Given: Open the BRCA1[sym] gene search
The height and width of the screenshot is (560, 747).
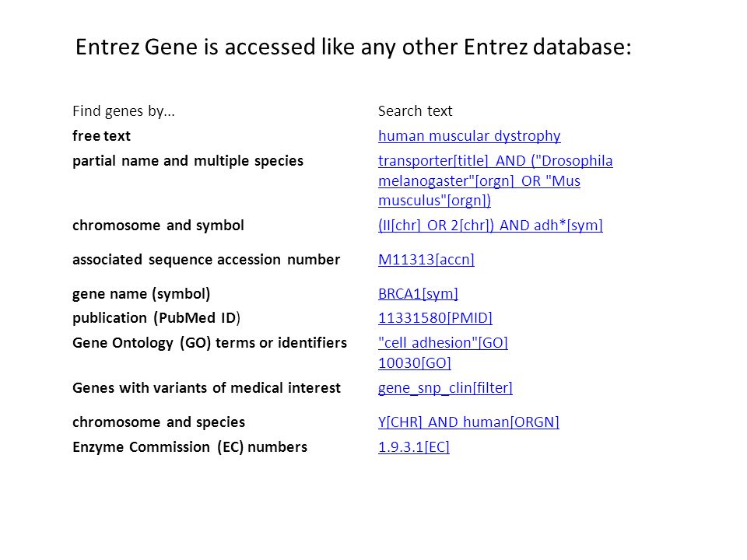Looking at the screenshot, I should (418, 294).
